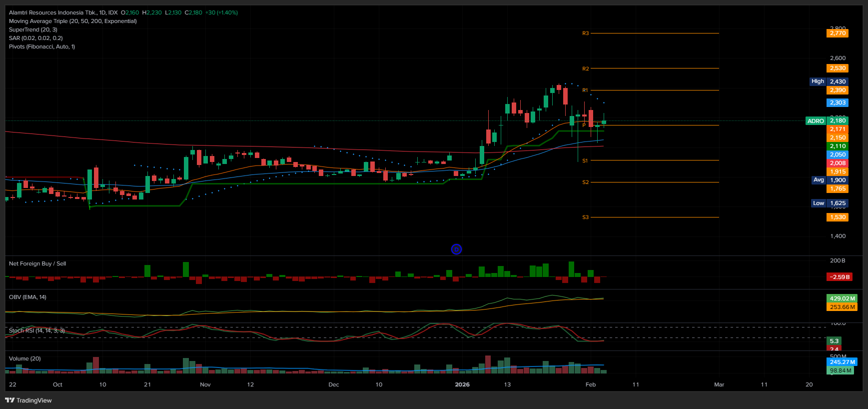The image size is (868, 409).
Task: Click the Volume (20) pane label
Action: pos(24,358)
